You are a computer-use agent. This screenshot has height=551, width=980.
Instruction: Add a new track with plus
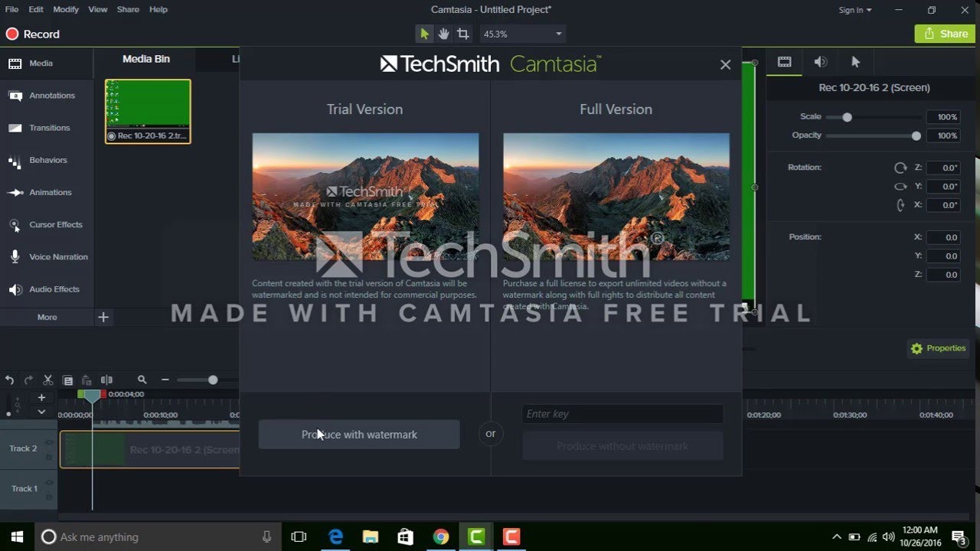pyautogui.click(x=41, y=397)
